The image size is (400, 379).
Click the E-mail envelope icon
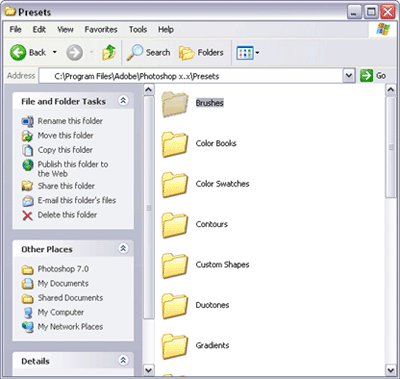27,201
